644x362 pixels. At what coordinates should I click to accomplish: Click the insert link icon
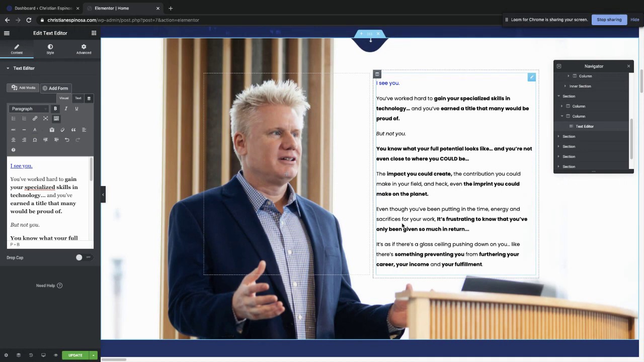(x=35, y=119)
